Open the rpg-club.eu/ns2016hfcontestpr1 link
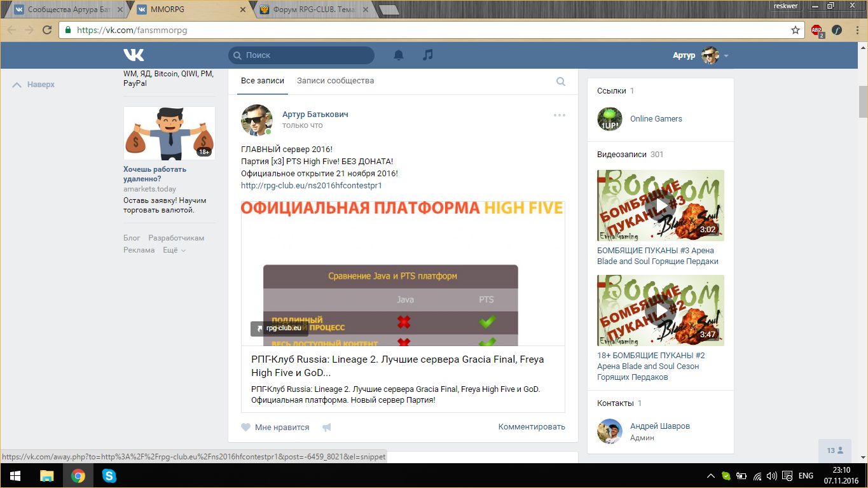 click(311, 186)
